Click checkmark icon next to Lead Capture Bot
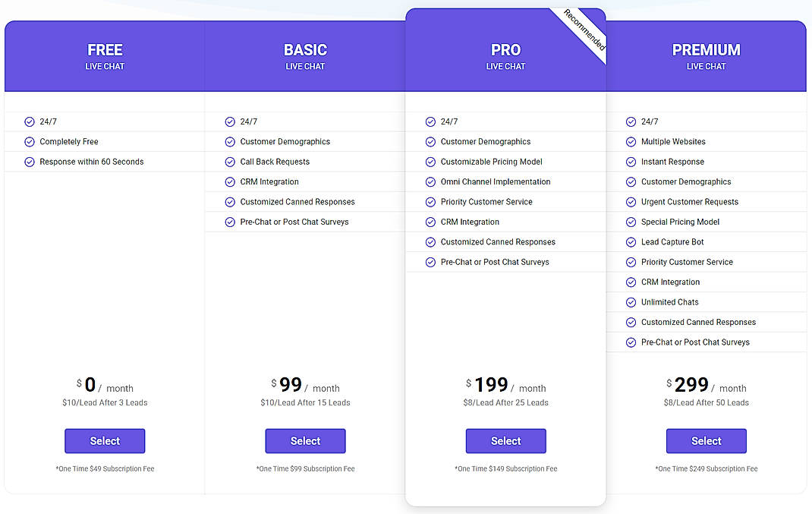The height and width of the screenshot is (514, 812). point(631,242)
